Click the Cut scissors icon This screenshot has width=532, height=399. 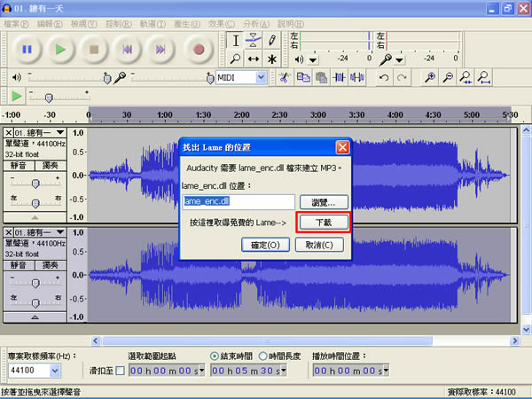tap(285, 78)
